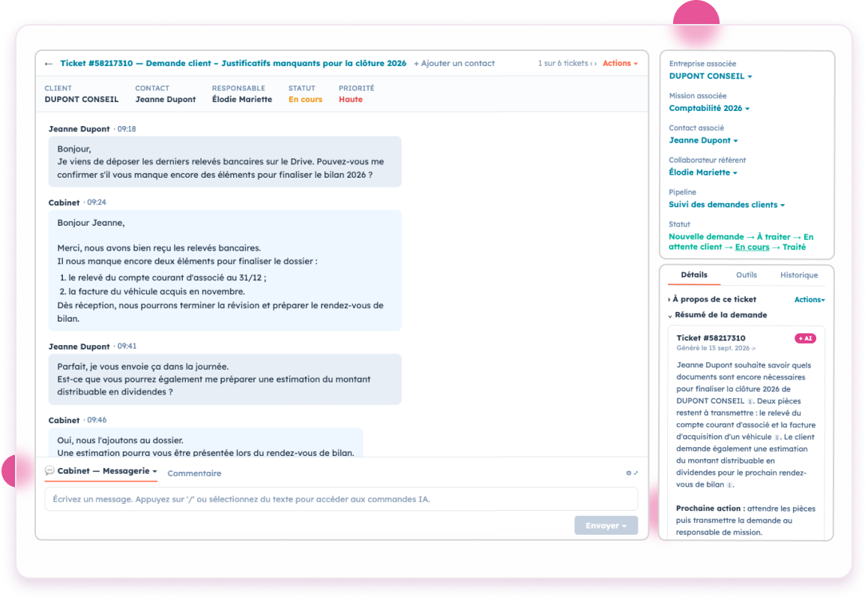Image resolution: width=868 pixels, height=600 pixels.
Task: Click the pink + AI badge
Action: coord(805,338)
